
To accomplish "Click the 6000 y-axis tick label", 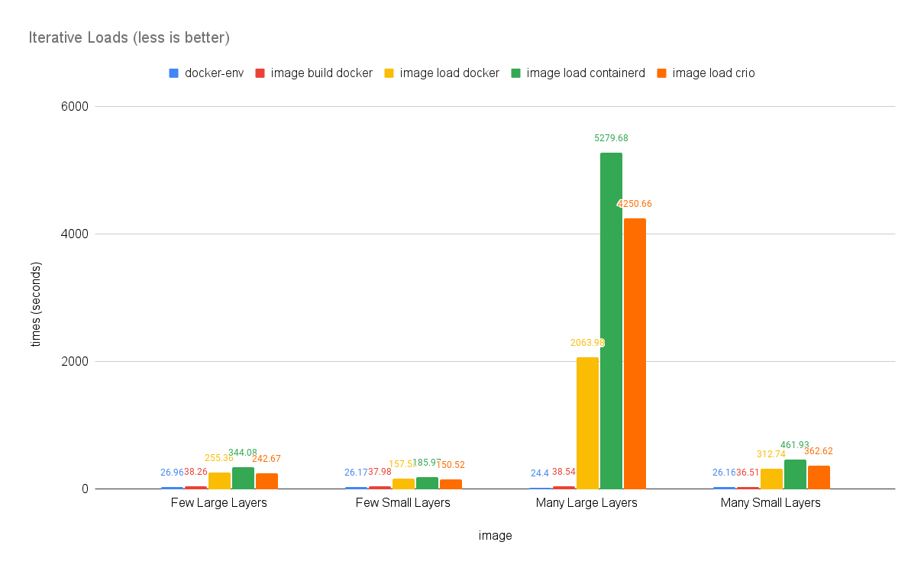I will (x=75, y=107).
